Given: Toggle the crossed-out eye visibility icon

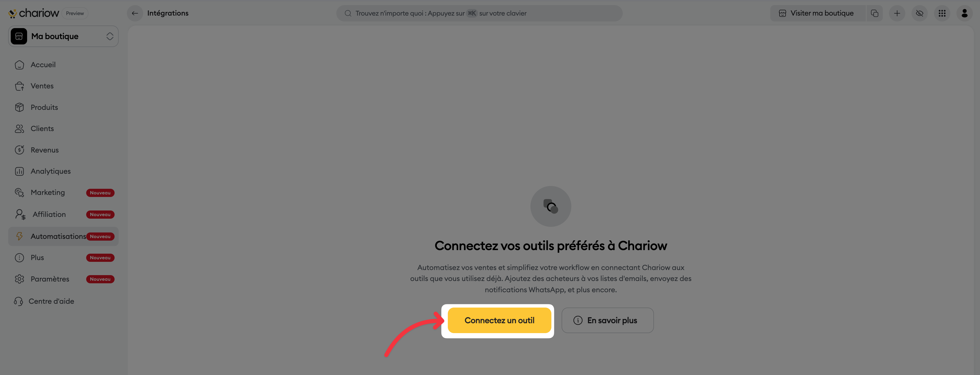Looking at the screenshot, I should [919, 13].
